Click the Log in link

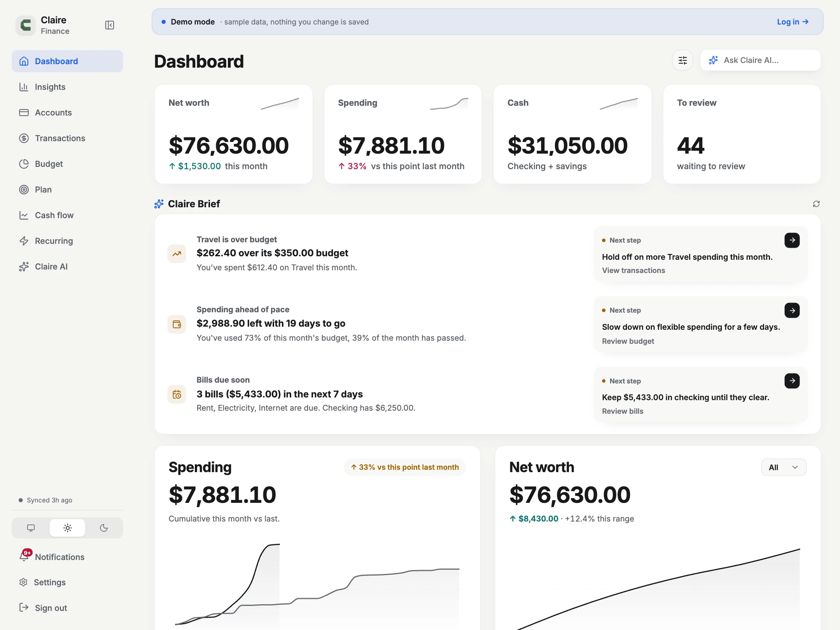(793, 22)
